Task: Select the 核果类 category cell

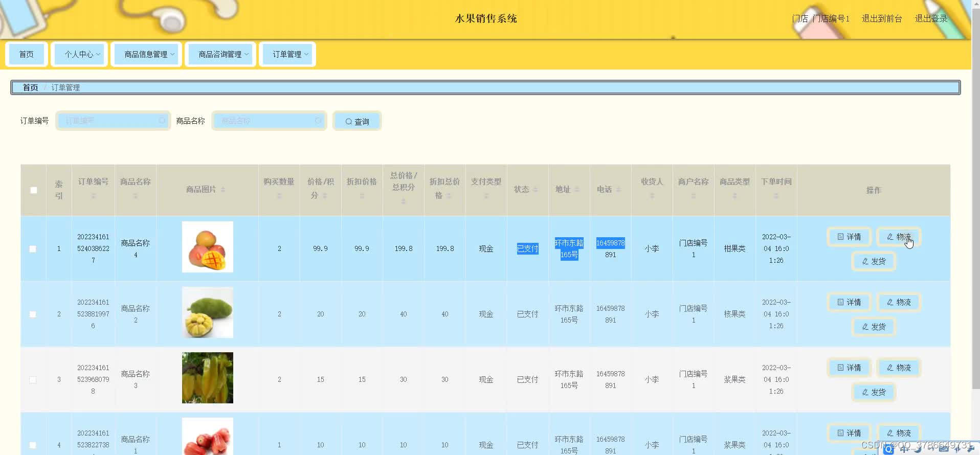Action: 734,314
